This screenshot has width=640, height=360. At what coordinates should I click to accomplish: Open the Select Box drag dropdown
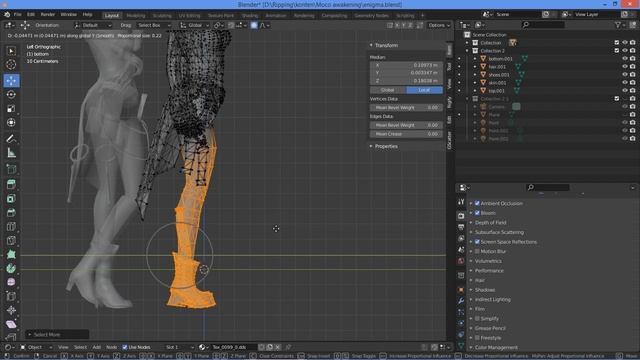(154, 25)
